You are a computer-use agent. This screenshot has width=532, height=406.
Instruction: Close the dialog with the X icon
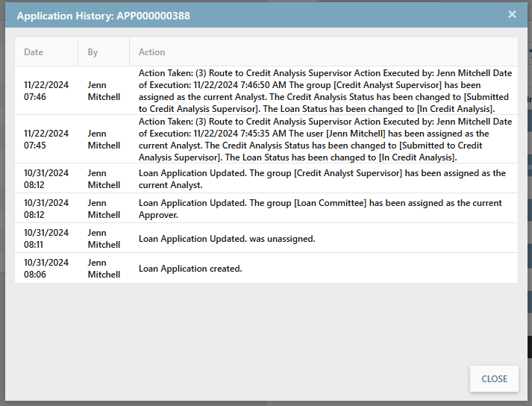point(512,14)
